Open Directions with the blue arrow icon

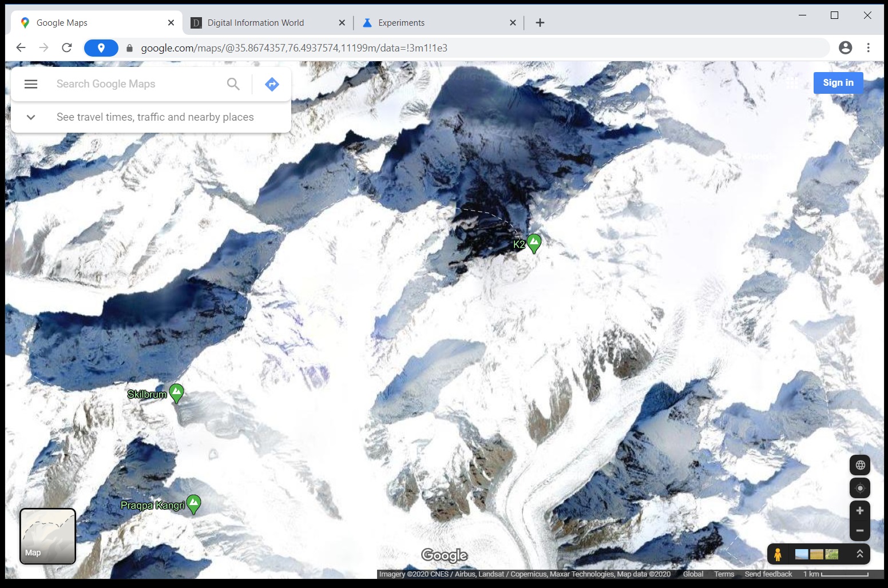(272, 84)
